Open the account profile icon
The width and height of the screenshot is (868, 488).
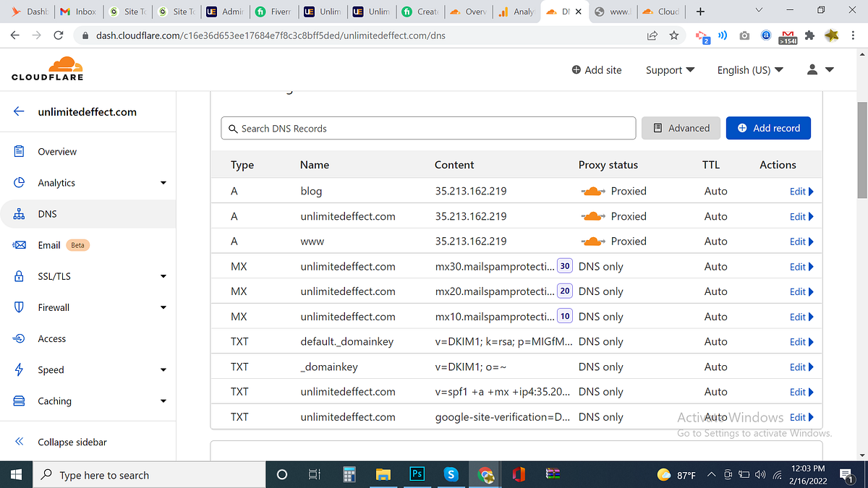pos(811,69)
